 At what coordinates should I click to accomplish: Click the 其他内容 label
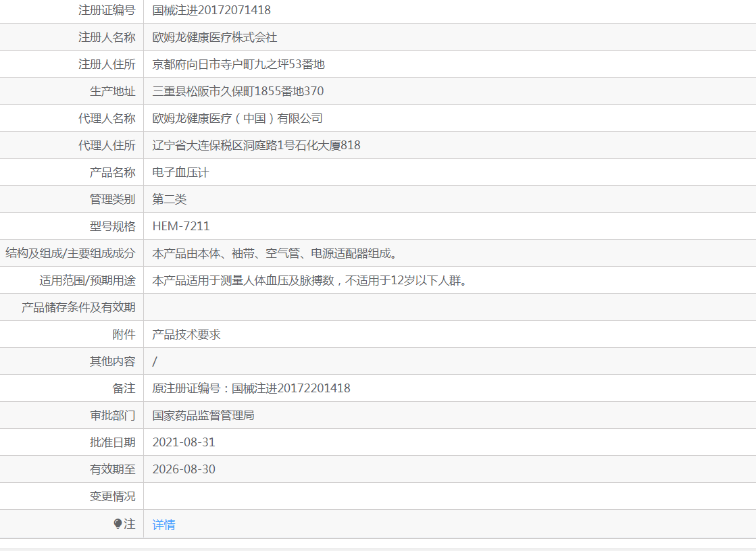112,361
